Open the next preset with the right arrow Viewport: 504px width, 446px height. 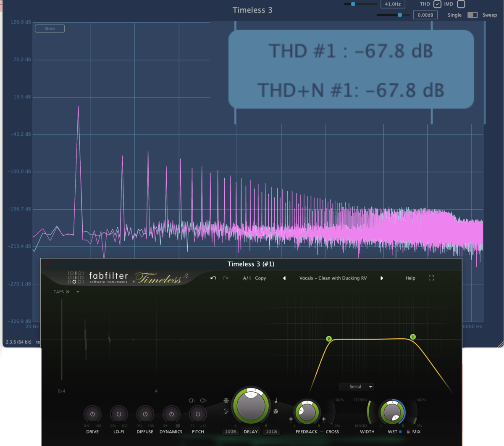point(381,278)
